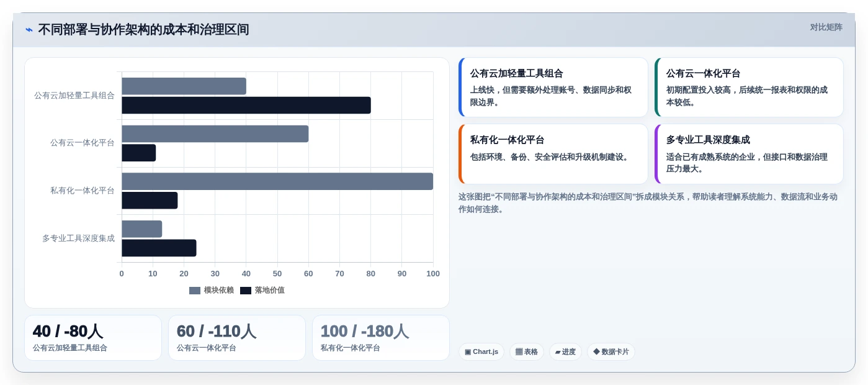Click the x-axis tick value 50

pos(277,274)
